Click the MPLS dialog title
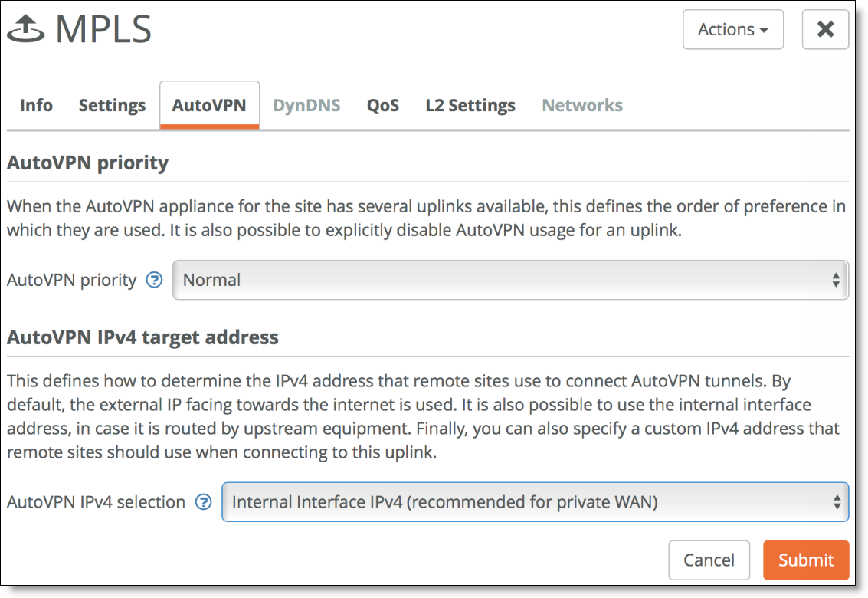The height and width of the screenshot is (598, 868). (x=103, y=29)
